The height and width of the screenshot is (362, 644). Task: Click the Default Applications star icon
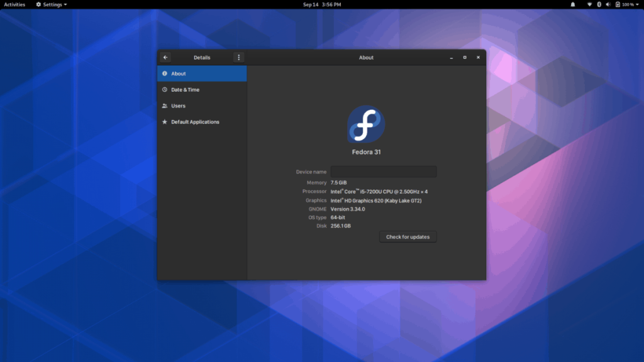point(165,122)
